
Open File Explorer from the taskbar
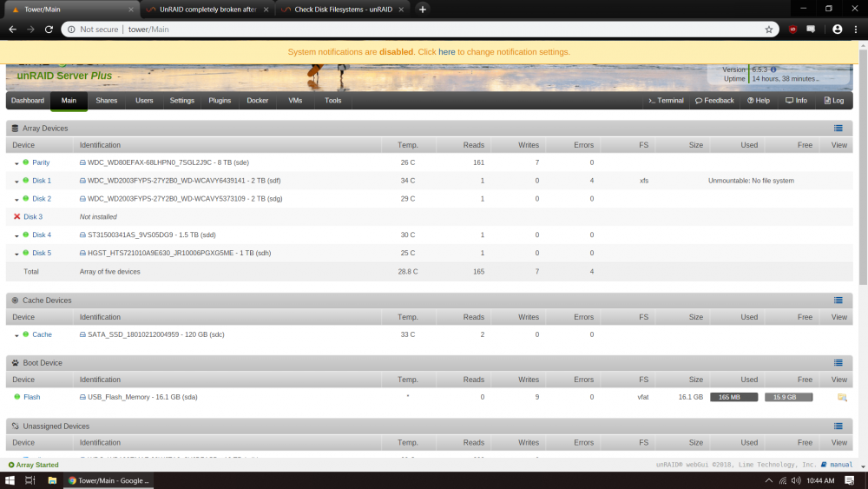point(51,480)
